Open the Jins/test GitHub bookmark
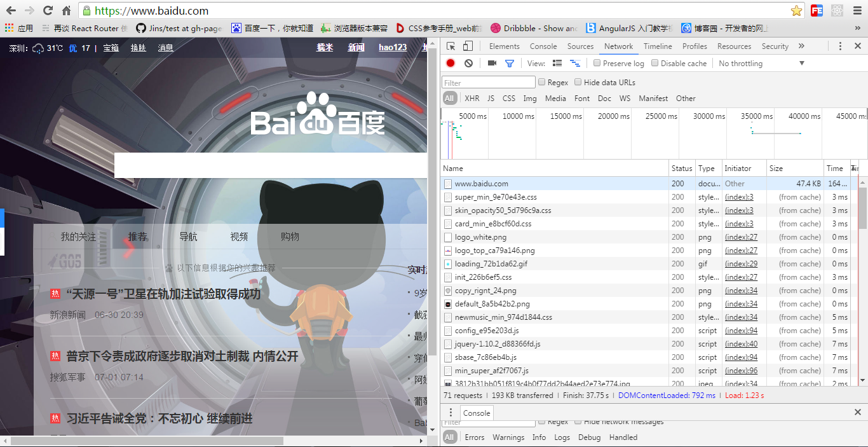Screen dimensions: 868x447 pos(179,28)
